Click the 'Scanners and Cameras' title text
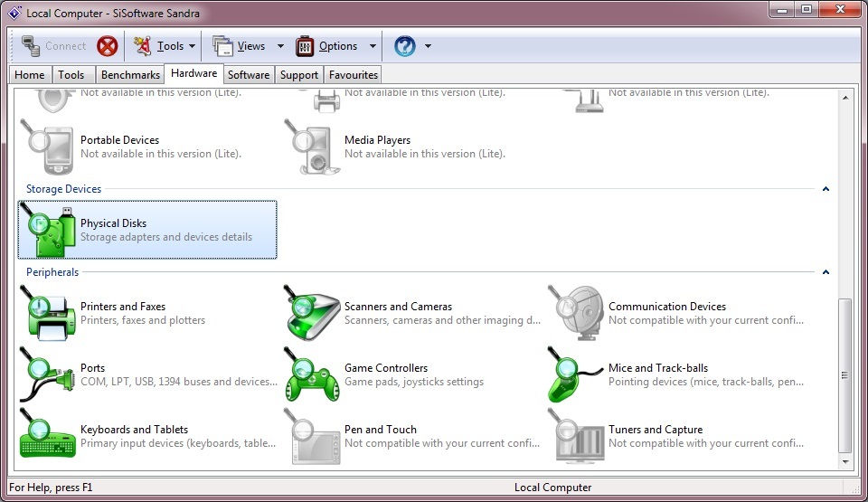The height and width of the screenshot is (502, 868). point(398,307)
